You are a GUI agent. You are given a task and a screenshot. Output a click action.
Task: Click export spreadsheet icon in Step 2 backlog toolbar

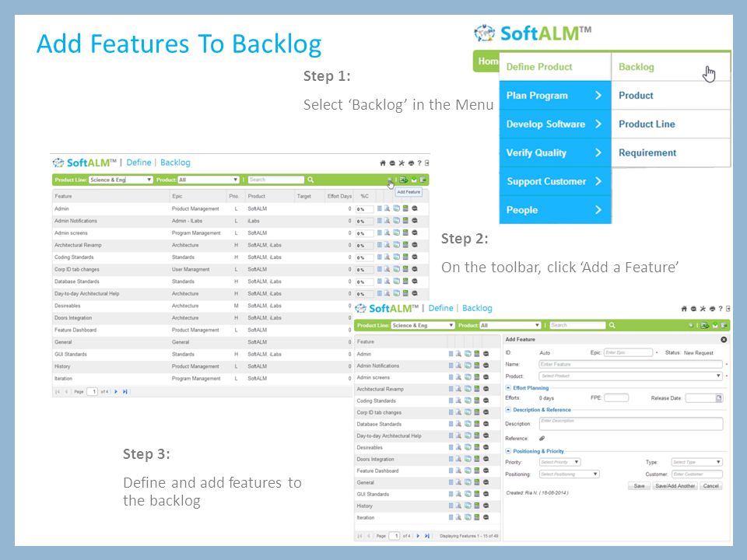[x=404, y=180]
